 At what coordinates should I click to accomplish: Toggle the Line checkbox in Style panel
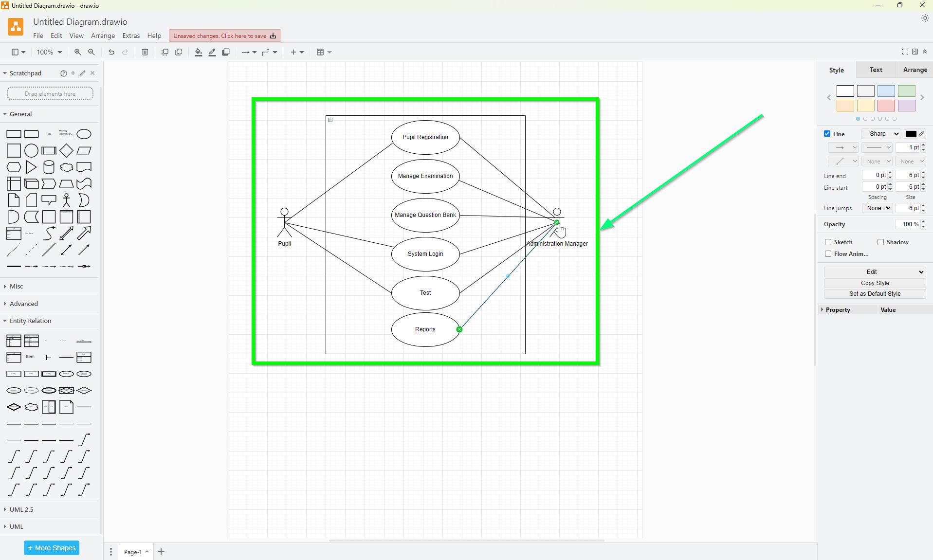pos(828,134)
